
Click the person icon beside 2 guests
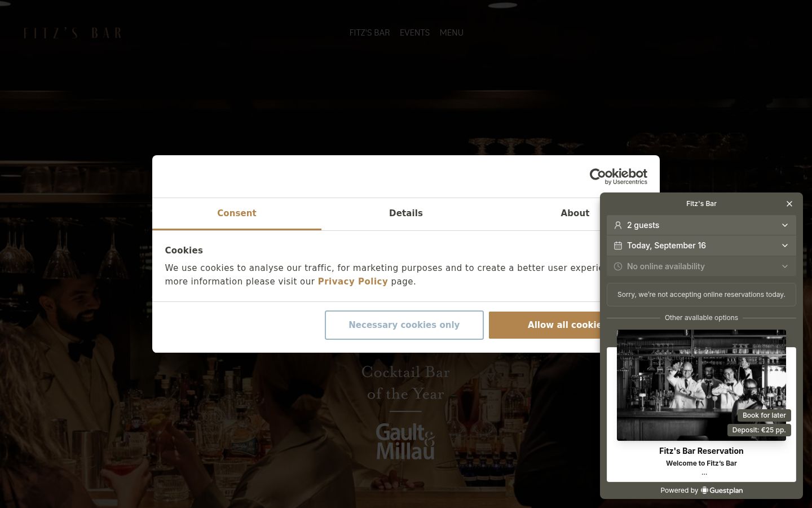618,225
